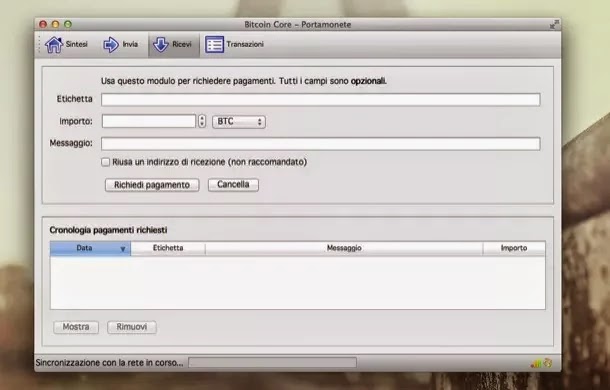Click the Rimuovi button
610x390 pixels.
point(132,327)
